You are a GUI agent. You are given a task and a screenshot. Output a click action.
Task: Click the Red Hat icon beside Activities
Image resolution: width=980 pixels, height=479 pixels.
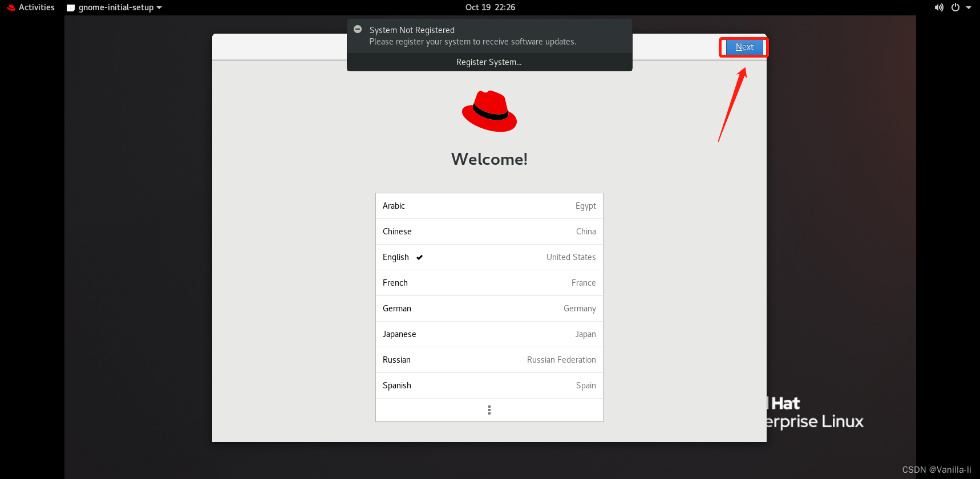(x=11, y=7)
